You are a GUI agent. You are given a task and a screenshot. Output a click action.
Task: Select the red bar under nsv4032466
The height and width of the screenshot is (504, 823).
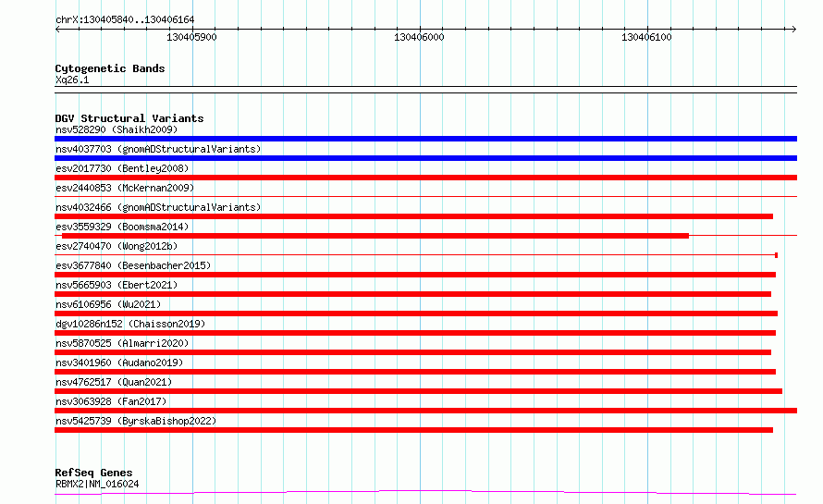point(413,216)
